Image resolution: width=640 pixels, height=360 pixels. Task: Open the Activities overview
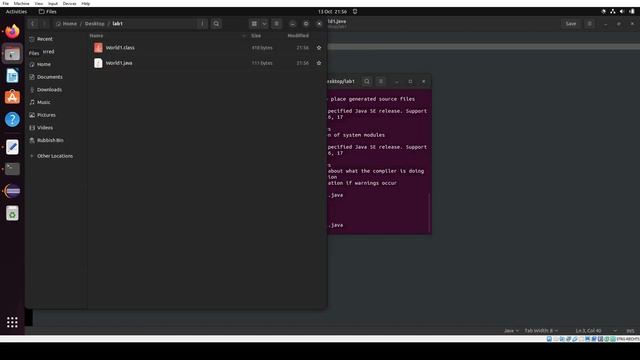pyautogui.click(x=16, y=12)
